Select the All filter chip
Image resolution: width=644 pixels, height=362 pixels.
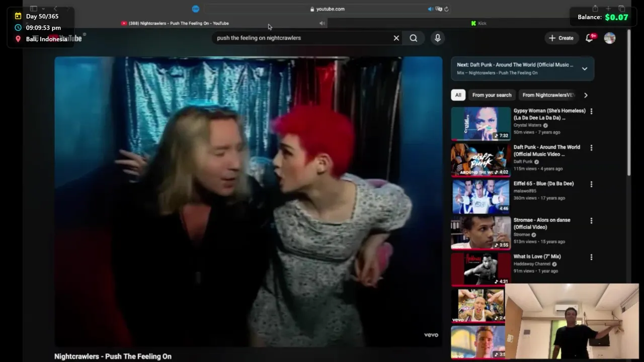tap(458, 95)
